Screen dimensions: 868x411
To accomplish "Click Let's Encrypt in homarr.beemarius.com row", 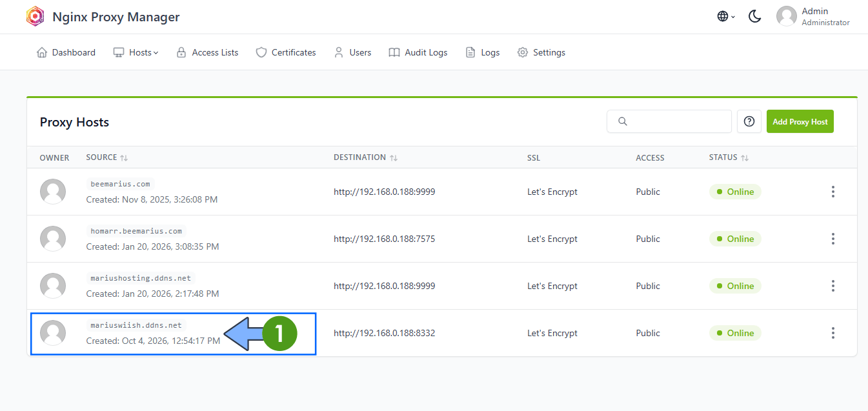I will [552, 239].
